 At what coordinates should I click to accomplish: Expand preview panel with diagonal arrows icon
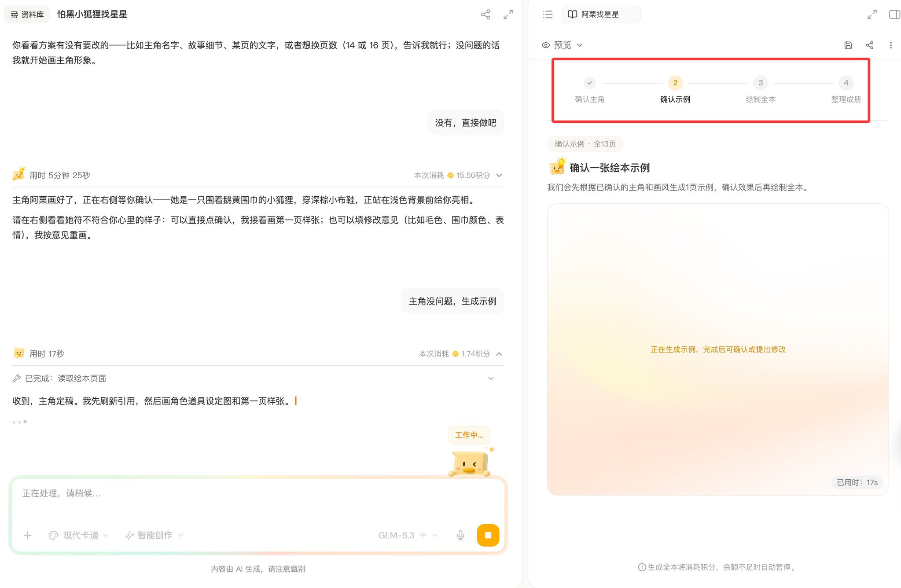coord(872,15)
